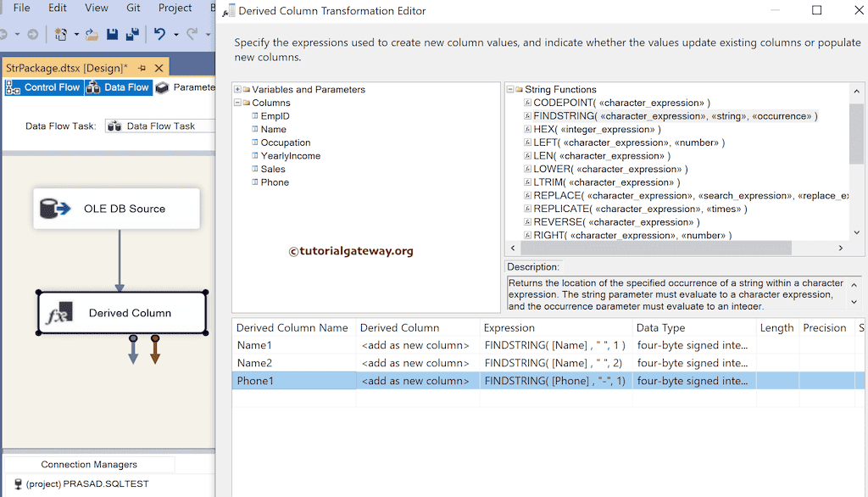Select the OLE DB Source component
This screenshot has height=497, width=868.
point(116,208)
